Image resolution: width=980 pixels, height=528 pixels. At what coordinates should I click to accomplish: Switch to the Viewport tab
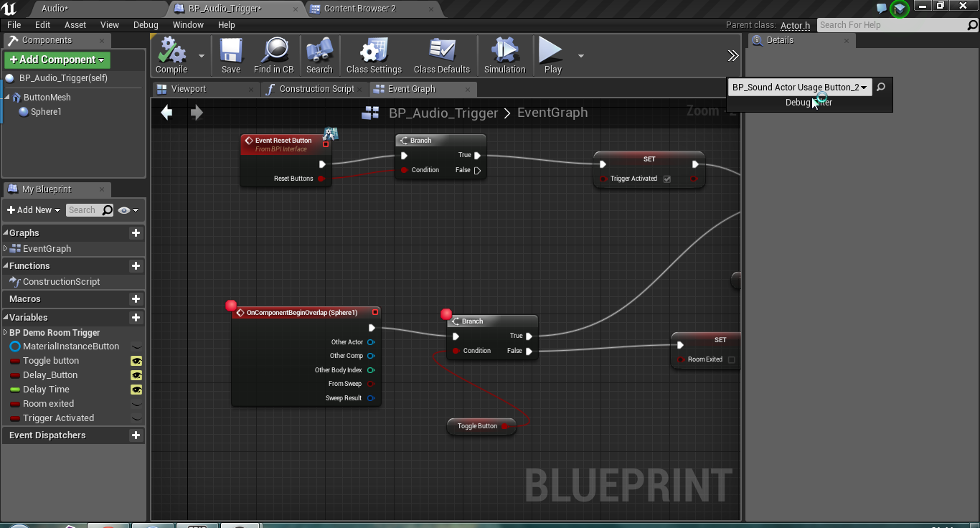(x=189, y=89)
